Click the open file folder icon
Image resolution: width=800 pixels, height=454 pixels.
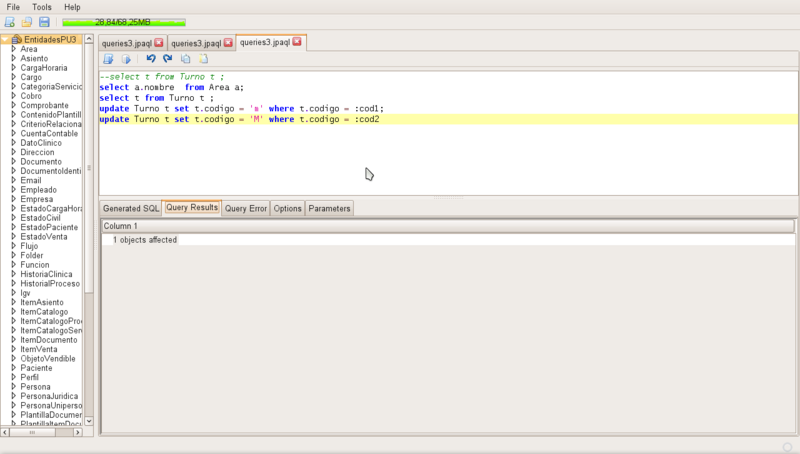(27, 22)
